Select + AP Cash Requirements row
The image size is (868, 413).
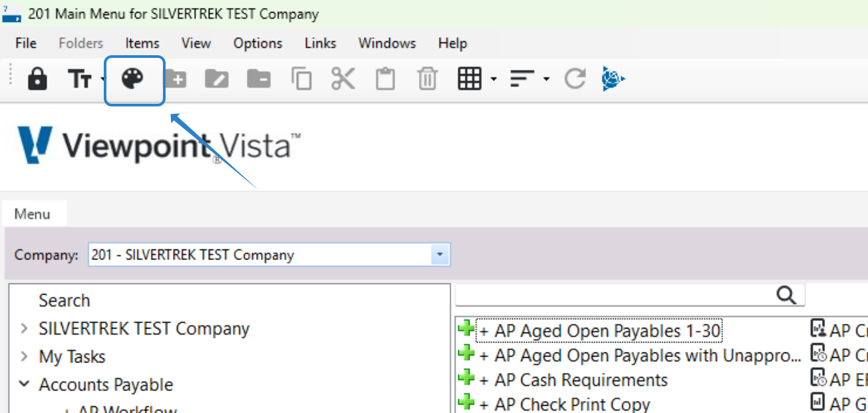[x=573, y=380]
